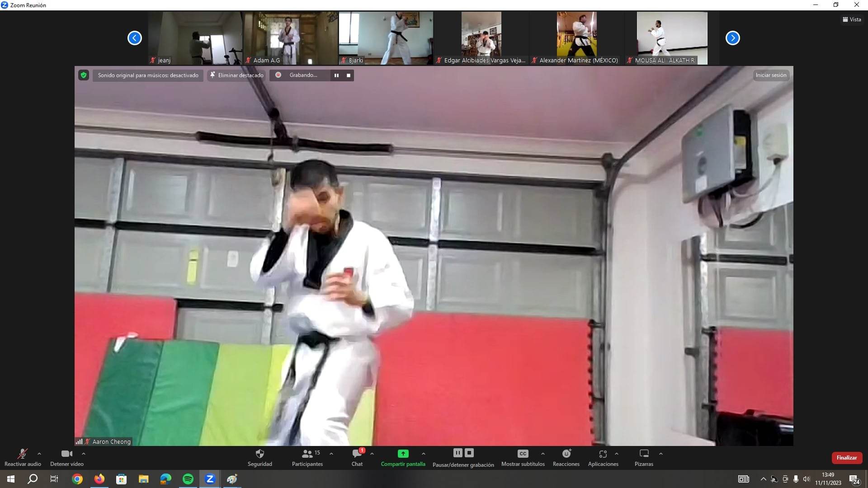
Task: Select jeanj video thumbnail
Action: pos(195,38)
